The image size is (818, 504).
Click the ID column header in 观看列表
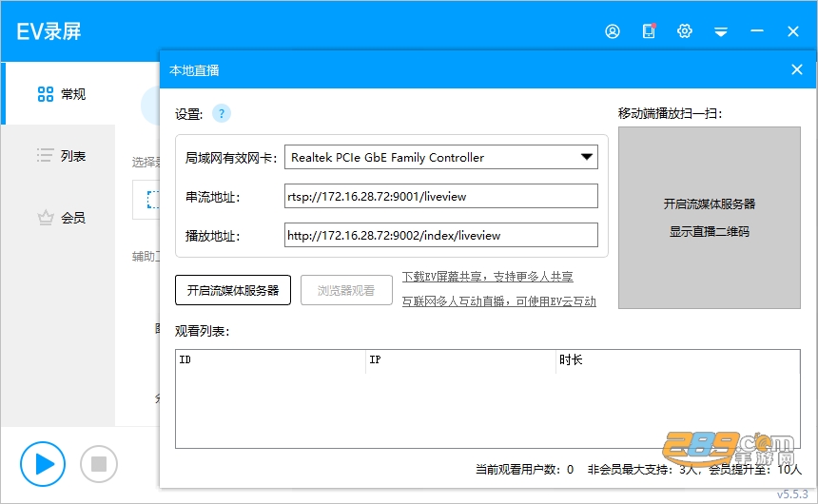(270, 359)
